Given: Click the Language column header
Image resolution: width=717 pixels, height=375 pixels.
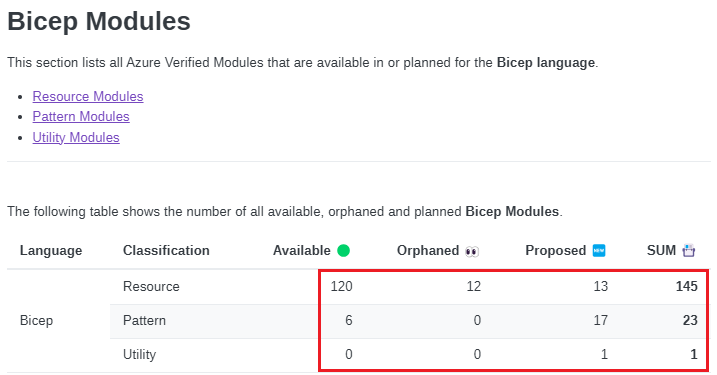Looking at the screenshot, I should [51, 251].
